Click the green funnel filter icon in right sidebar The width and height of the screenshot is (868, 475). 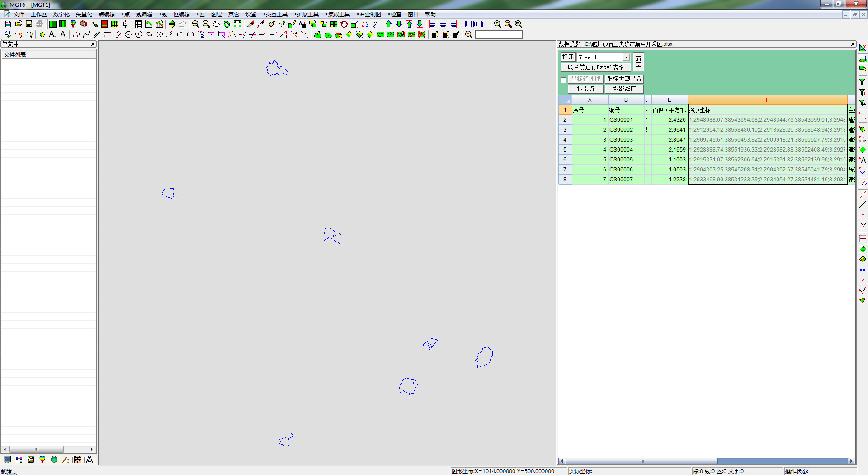coord(862,82)
